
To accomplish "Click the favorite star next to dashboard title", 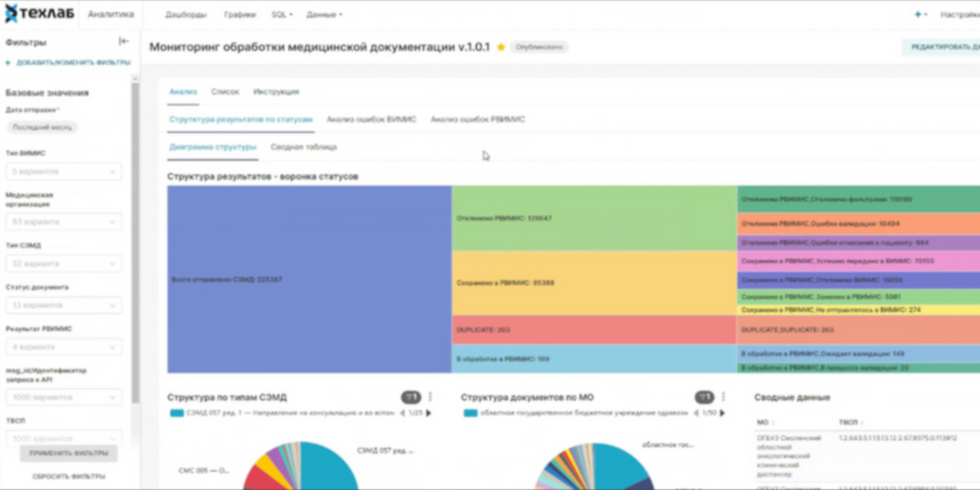I will [x=501, y=47].
